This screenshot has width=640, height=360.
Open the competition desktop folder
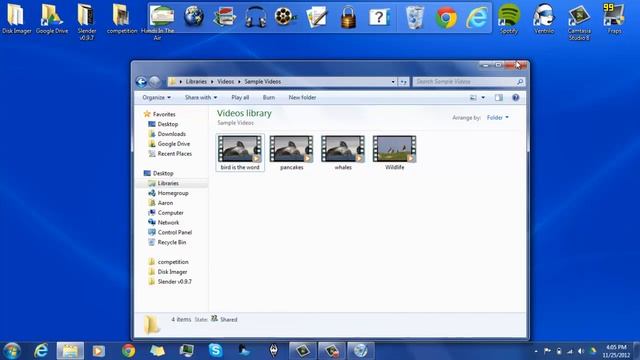pyautogui.click(x=122, y=18)
